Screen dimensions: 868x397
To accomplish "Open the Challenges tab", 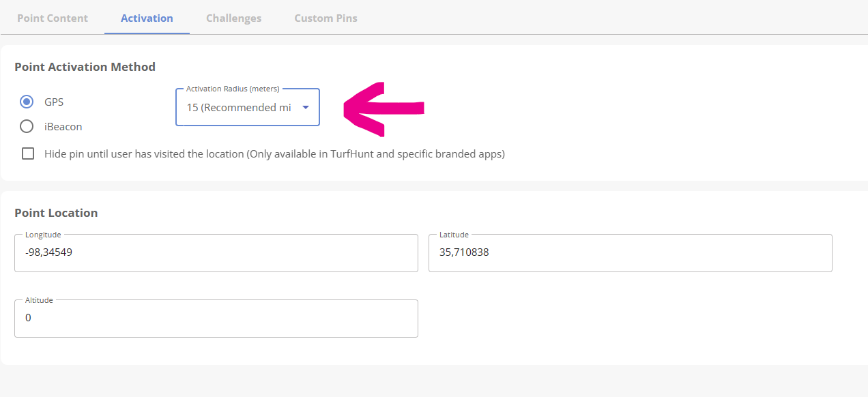I will [233, 18].
